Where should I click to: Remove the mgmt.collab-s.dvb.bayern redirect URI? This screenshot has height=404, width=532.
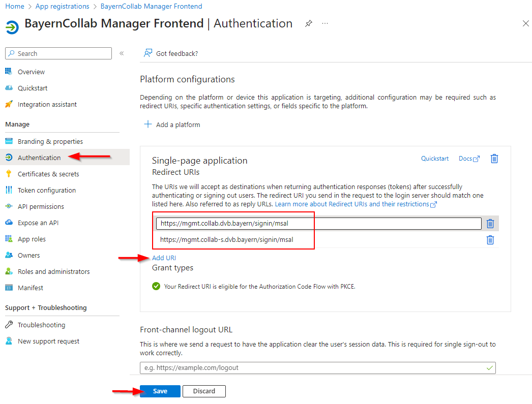[490, 240]
